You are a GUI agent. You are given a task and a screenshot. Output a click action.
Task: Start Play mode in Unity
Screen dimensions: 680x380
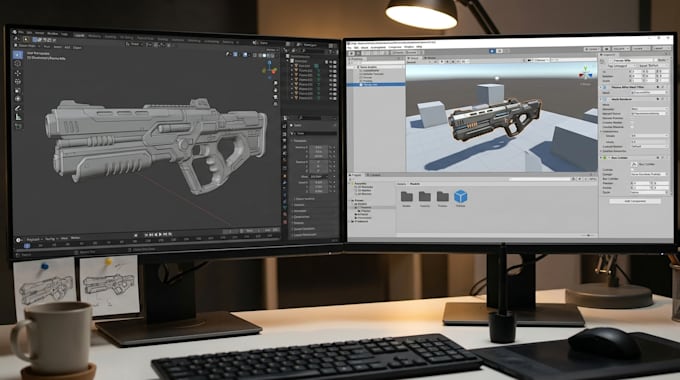492,51
